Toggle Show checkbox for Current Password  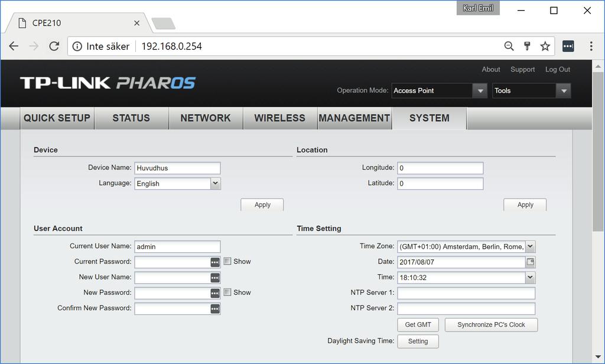[x=227, y=261]
